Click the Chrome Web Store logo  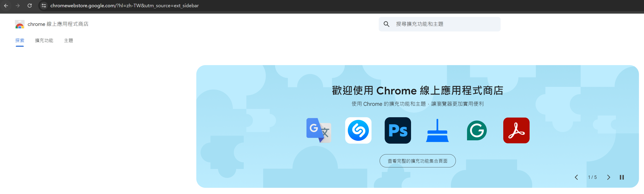20,24
